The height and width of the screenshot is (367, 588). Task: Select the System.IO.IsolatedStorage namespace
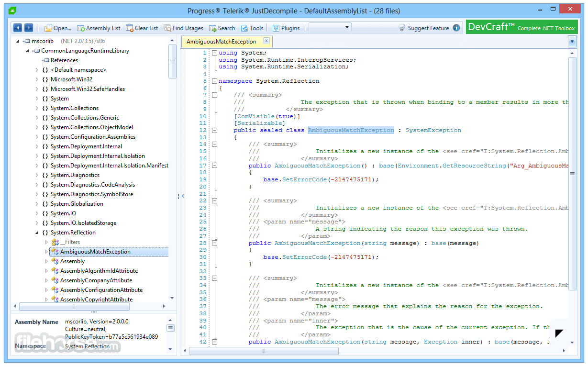point(83,223)
